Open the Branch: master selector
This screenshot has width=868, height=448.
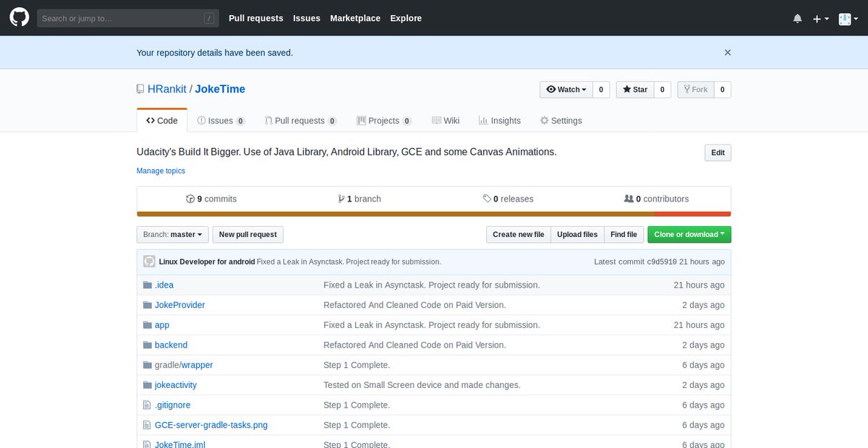pyautogui.click(x=173, y=234)
